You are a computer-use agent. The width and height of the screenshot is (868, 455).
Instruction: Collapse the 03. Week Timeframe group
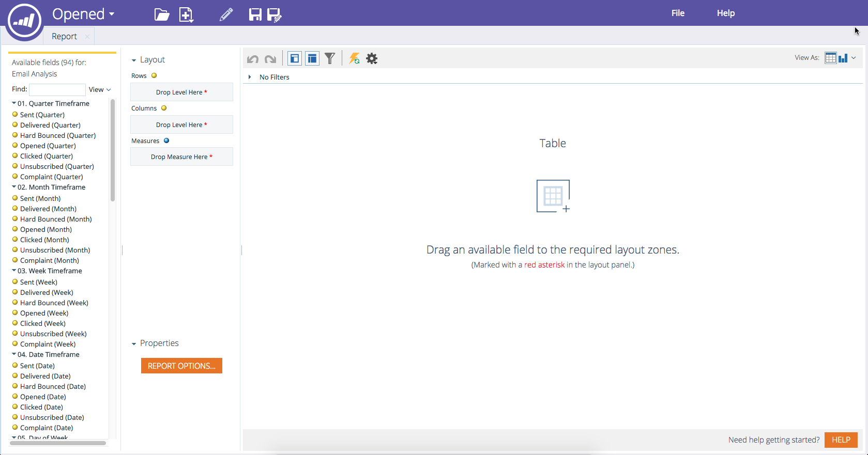[14, 271]
